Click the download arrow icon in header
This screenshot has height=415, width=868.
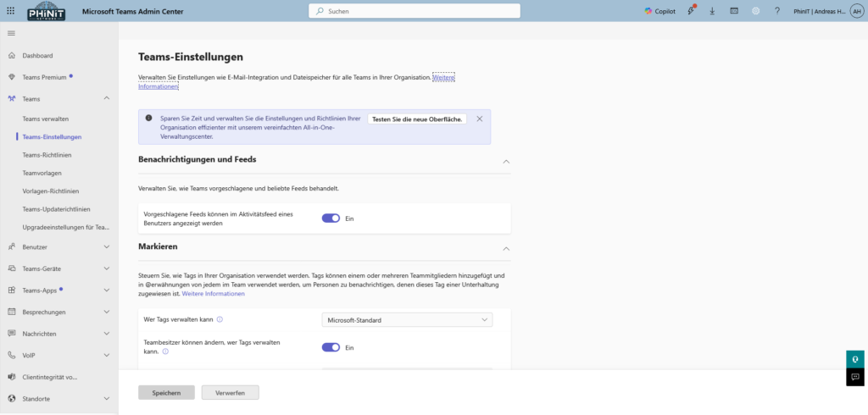pos(712,11)
